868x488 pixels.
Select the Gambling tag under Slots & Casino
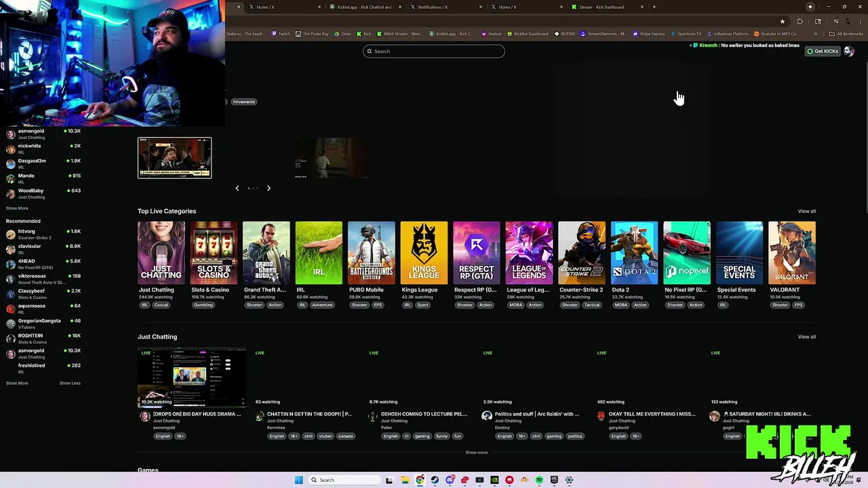pos(203,305)
